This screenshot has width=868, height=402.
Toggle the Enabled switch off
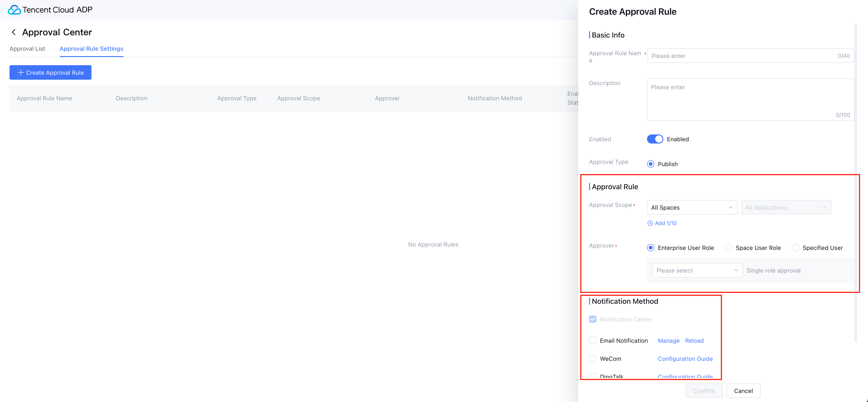click(x=655, y=139)
